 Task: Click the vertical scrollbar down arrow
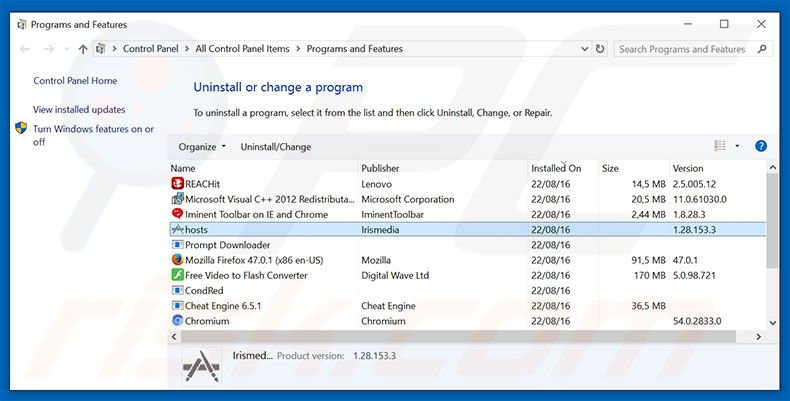point(772,323)
